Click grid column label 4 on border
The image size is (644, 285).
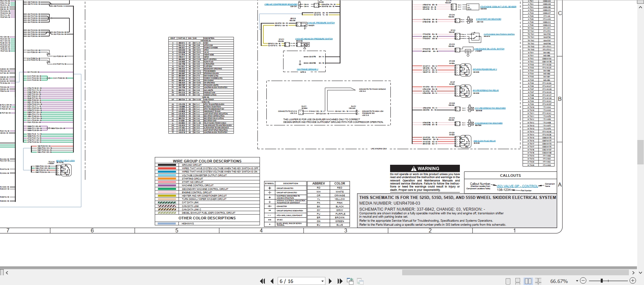point(261,230)
